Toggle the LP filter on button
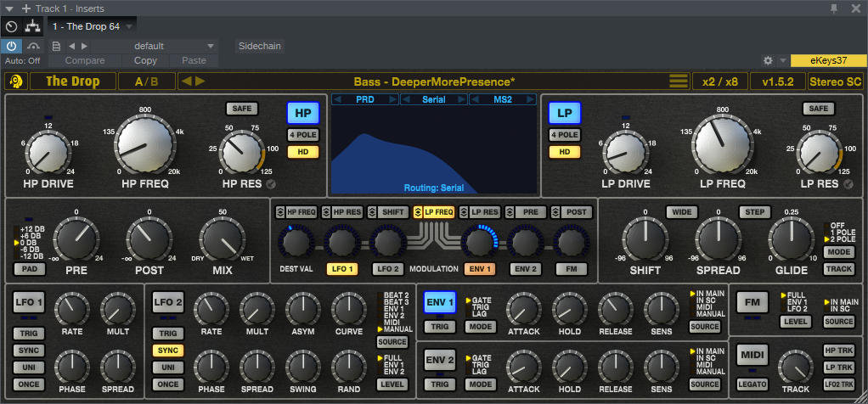The width and height of the screenshot is (868, 404). coord(564,113)
